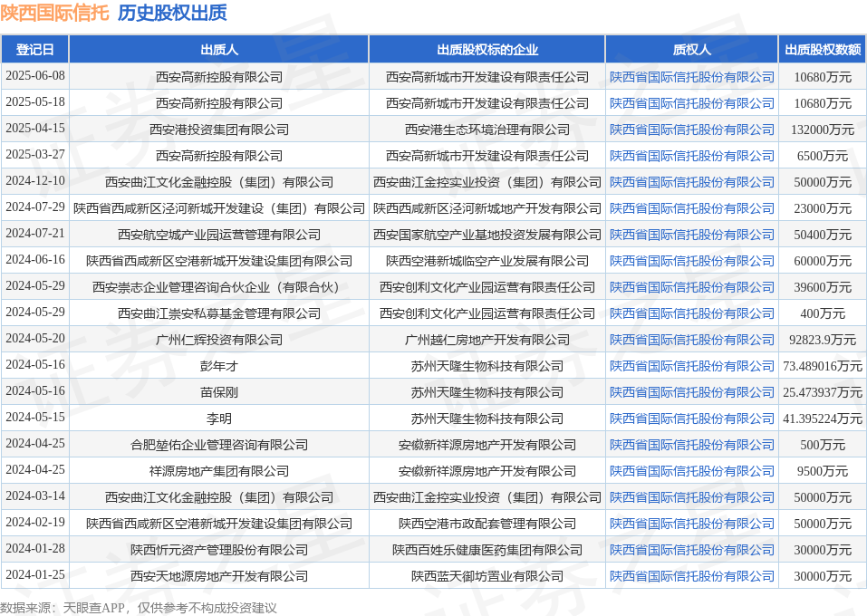The height and width of the screenshot is (616, 867).
Task: Select the date cell 2024-07-21
Action: click(x=34, y=234)
